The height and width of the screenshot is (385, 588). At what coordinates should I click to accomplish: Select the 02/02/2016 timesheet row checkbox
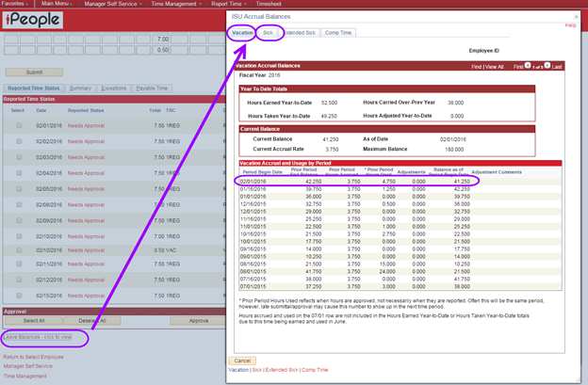coord(19,141)
